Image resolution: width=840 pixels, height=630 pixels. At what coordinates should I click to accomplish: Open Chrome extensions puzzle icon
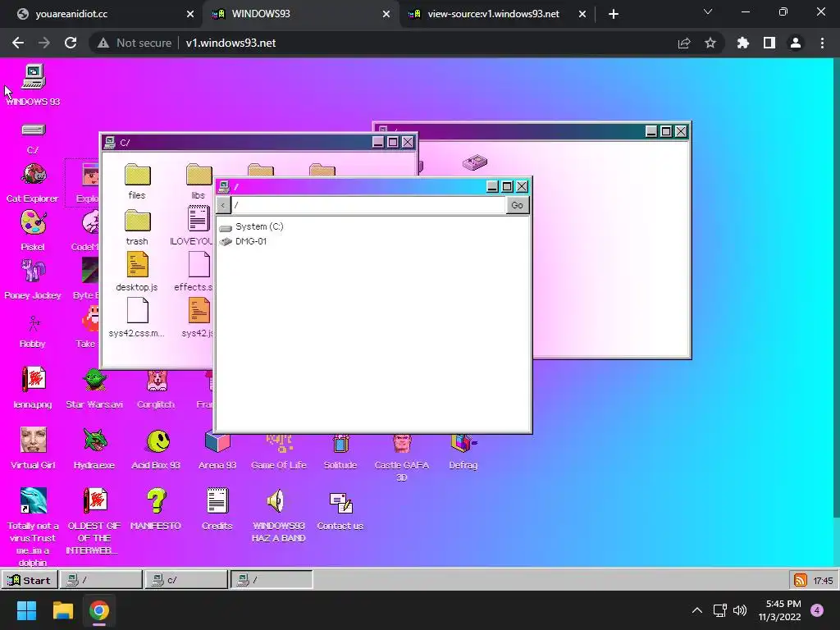743,43
